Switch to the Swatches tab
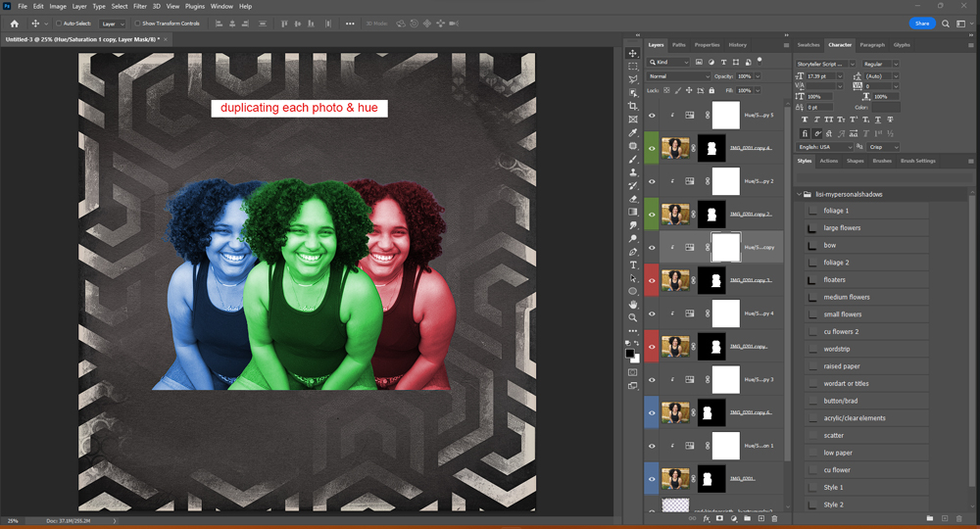The image size is (980, 529). pyautogui.click(x=808, y=45)
